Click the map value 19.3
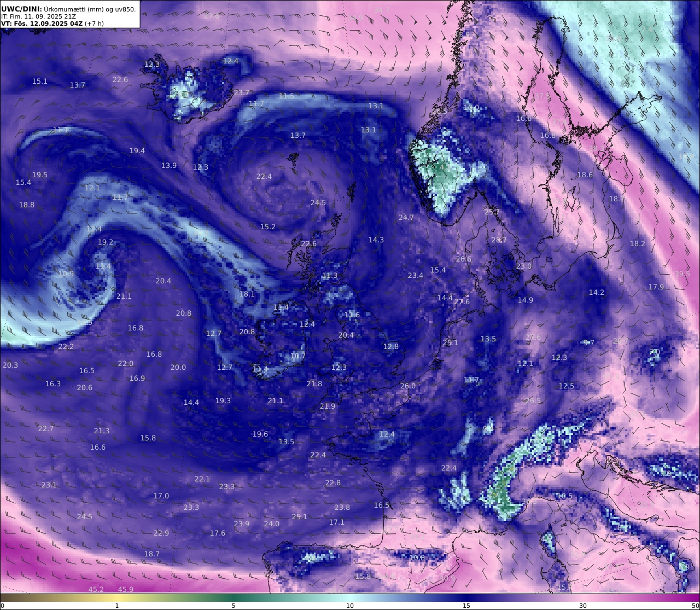The image size is (700, 610). tap(223, 401)
